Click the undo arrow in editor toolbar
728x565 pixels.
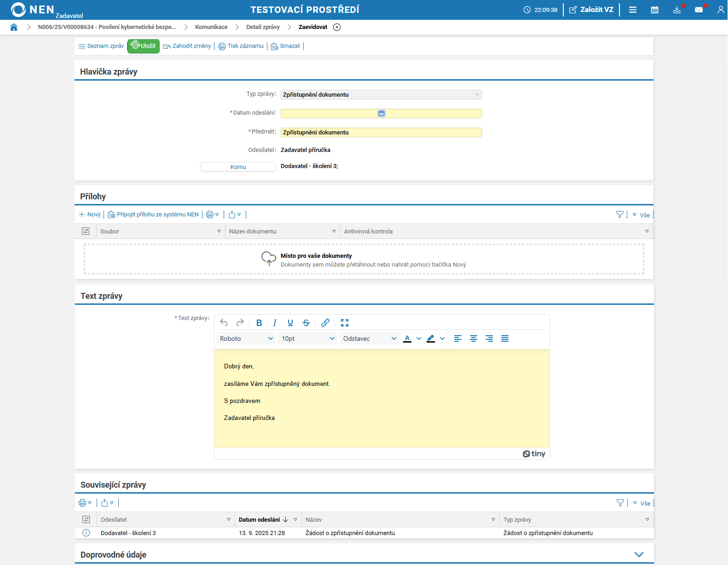(224, 323)
